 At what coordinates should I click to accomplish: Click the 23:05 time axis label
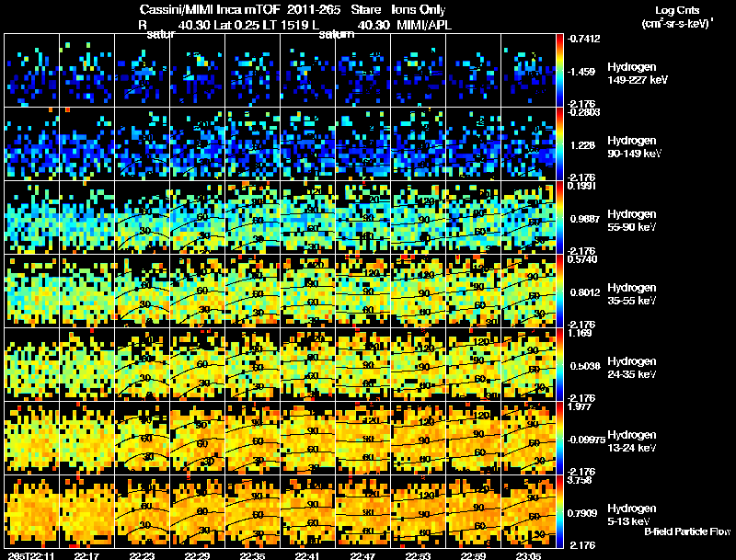tap(529, 554)
